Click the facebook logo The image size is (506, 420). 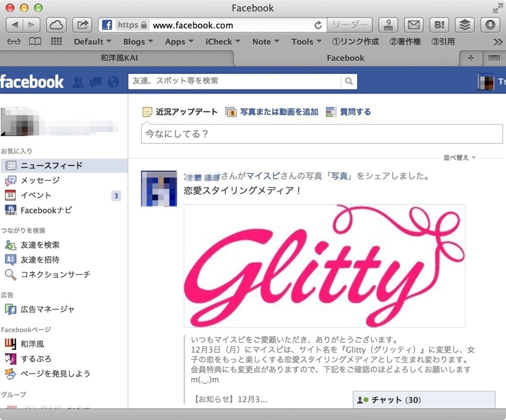(x=31, y=81)
